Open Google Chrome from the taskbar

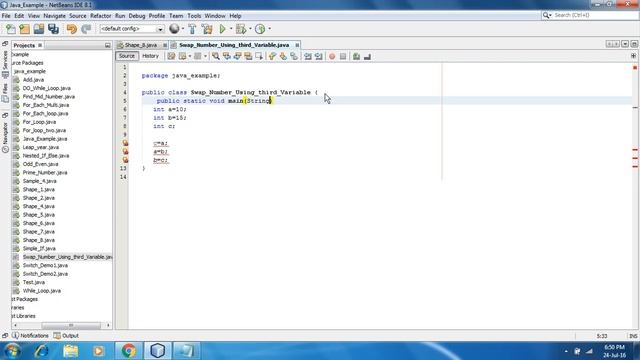[x=128, y=351]
